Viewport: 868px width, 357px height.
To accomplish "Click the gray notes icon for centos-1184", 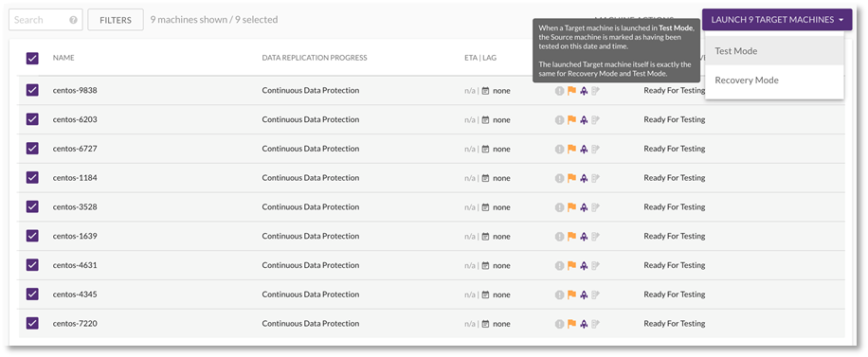I will (x=596, y=178).
